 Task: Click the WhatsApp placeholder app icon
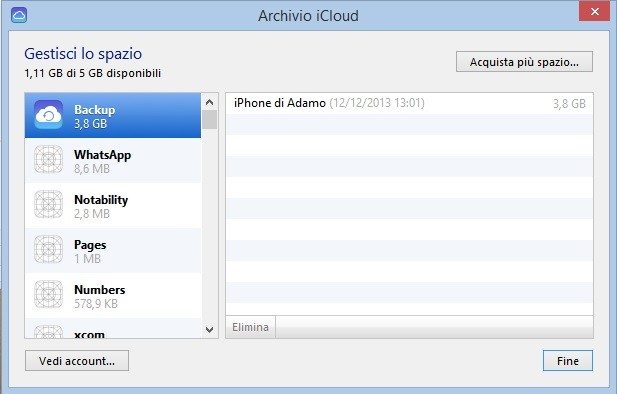[x=48, y=159]
